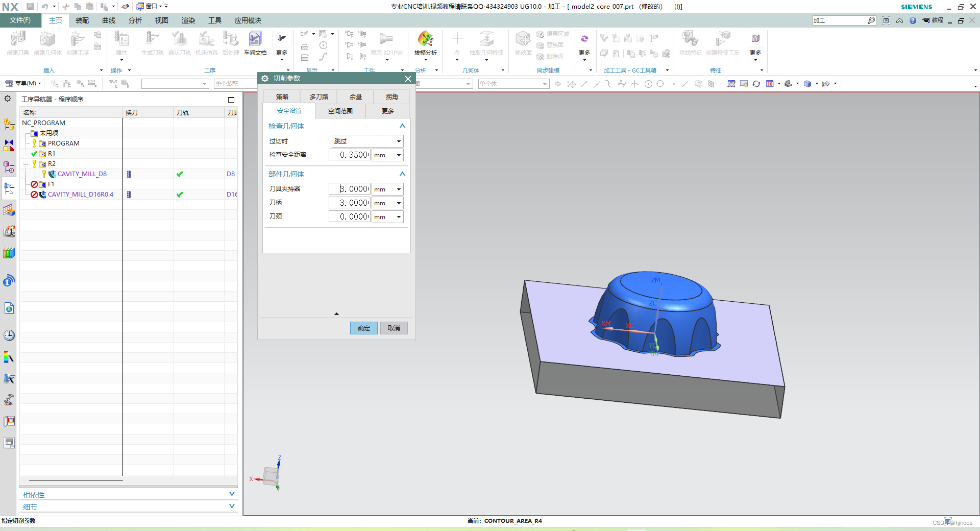Open the Operation Navigator sidebar icon
The height and width of the screenshot is (531, 980).
[x=9, y=188]
